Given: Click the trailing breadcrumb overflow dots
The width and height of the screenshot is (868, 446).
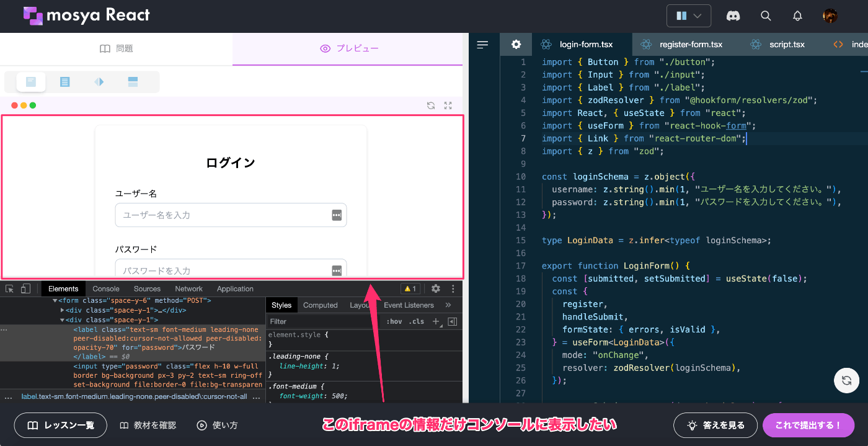Looking at the screenshot, I should pyautogui.click(x=256, y=397).
